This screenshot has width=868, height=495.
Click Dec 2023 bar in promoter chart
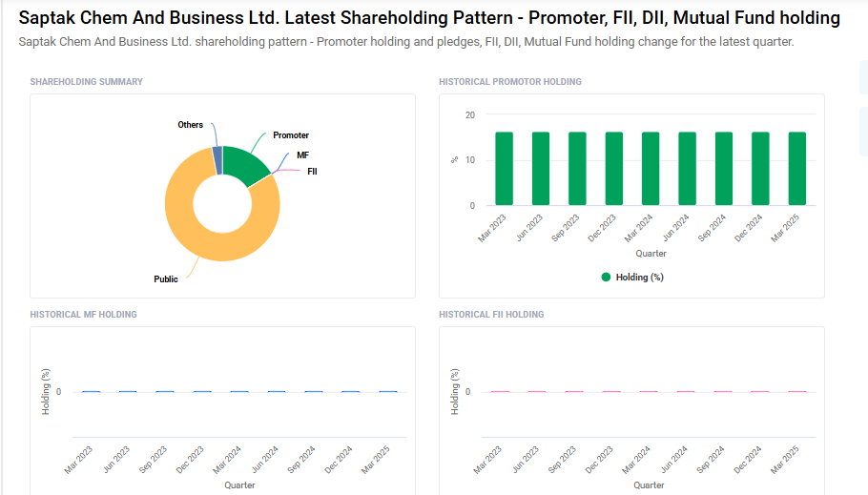pos(614,169)
